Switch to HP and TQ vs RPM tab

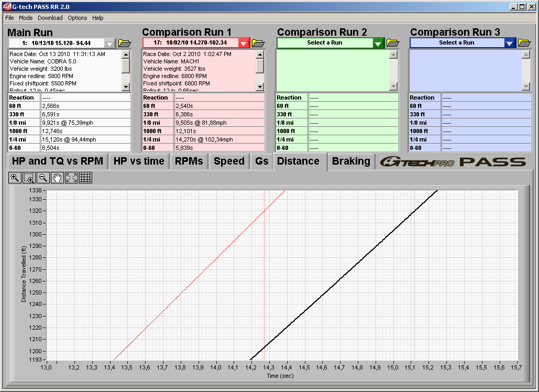click(x=58, y=161)
